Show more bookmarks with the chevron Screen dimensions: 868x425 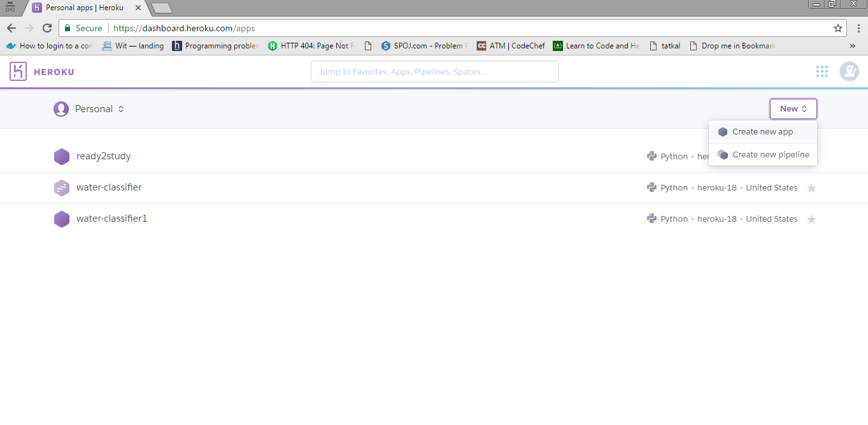[853, 46]
